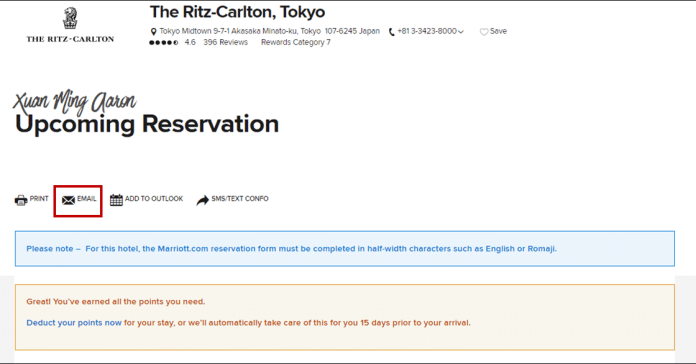Open the Deduct your points now link
This screenshot has height=364, width=696.
click(x=74, y=323)
